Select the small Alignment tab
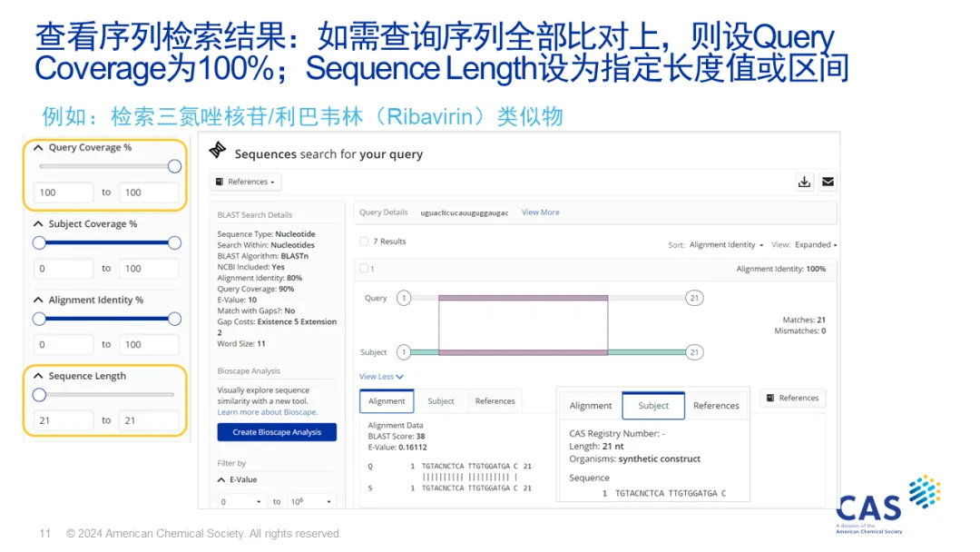Image resolution: width=980 pixels, height=552 pixels. tap(387, 401)
